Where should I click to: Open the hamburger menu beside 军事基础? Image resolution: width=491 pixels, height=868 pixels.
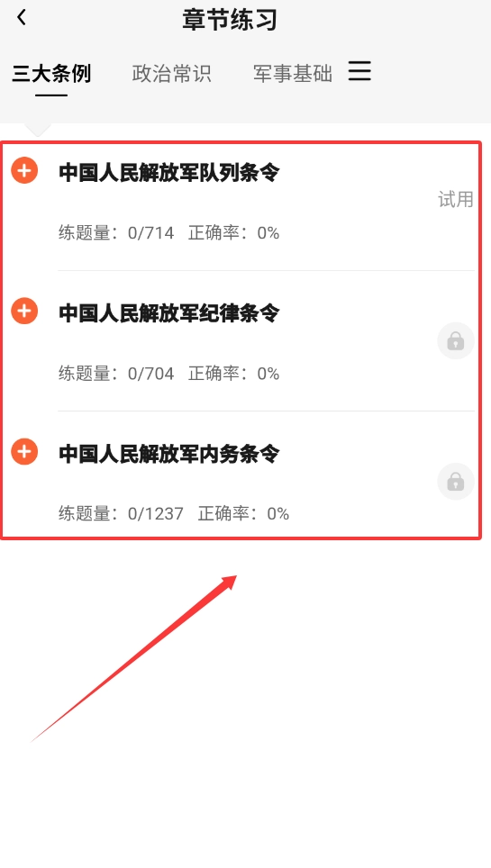tap(359, 71)
